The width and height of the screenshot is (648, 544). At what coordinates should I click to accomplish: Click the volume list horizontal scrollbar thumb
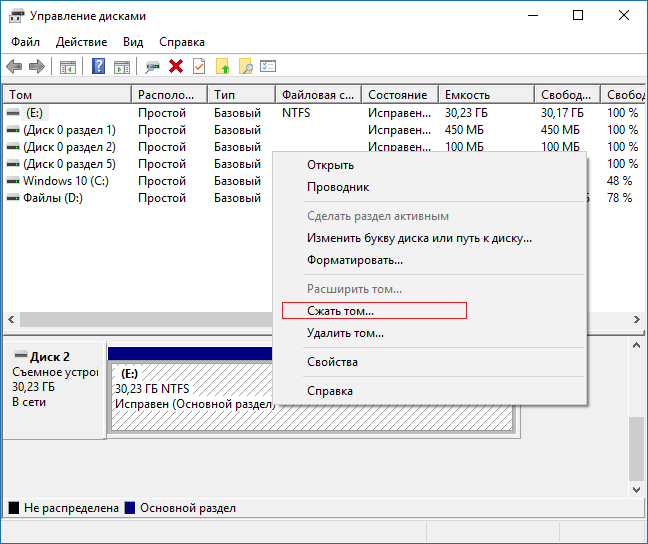point(146,319)
